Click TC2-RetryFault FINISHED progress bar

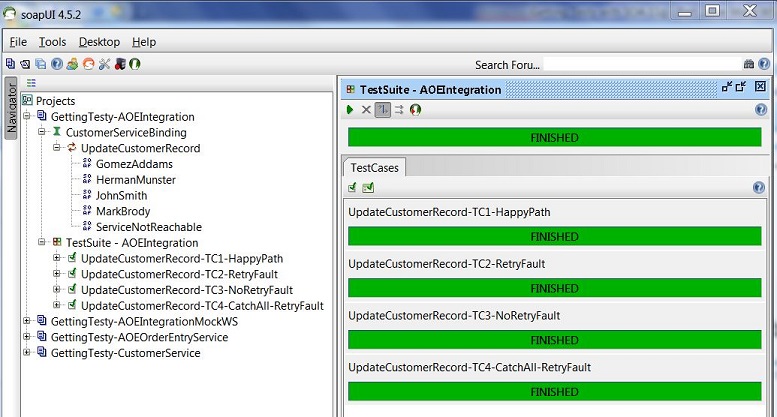[x=554, y=288]
